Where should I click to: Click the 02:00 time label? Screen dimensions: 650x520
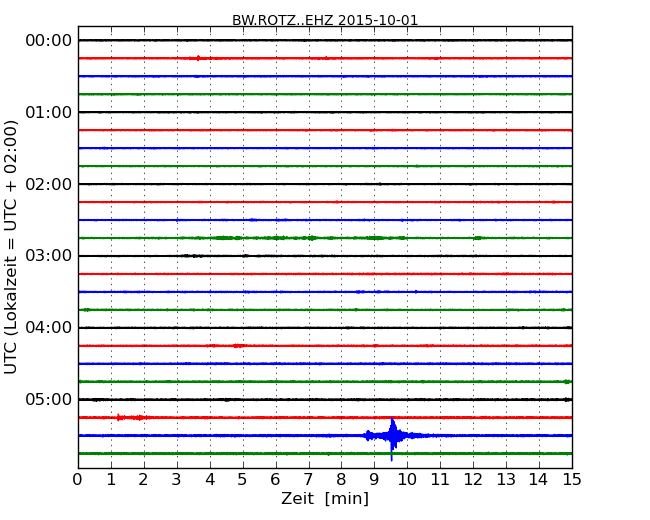pyautogui.click(x=49, y=184)
